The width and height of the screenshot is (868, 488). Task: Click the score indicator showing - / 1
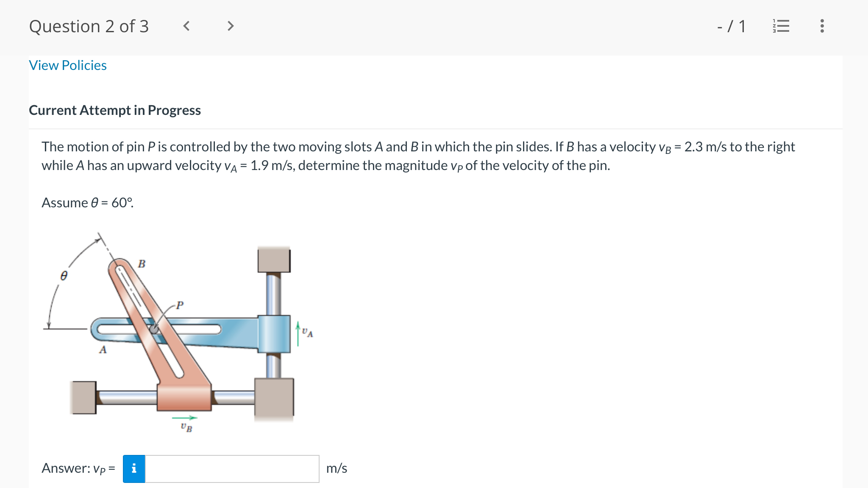tap(731, 26)
